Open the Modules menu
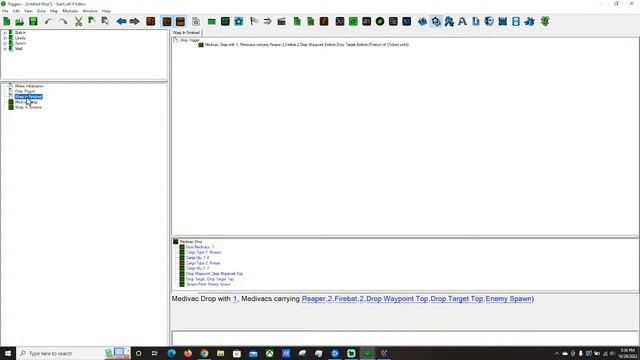This screenshot has height=360, width=640. click(70, 11)
